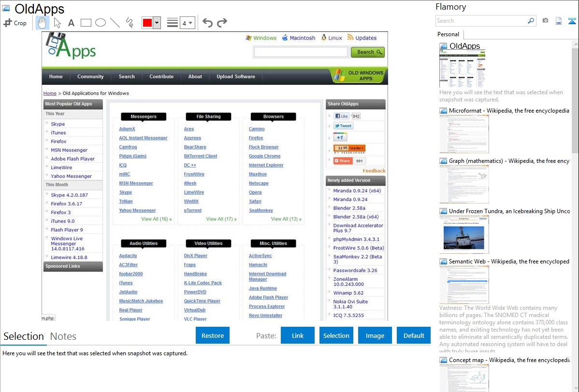Open the Semantic Web snapshot thumbnail
Viewport: 579px width, 392px height.
pyautogui.click(x=464, y=285)
